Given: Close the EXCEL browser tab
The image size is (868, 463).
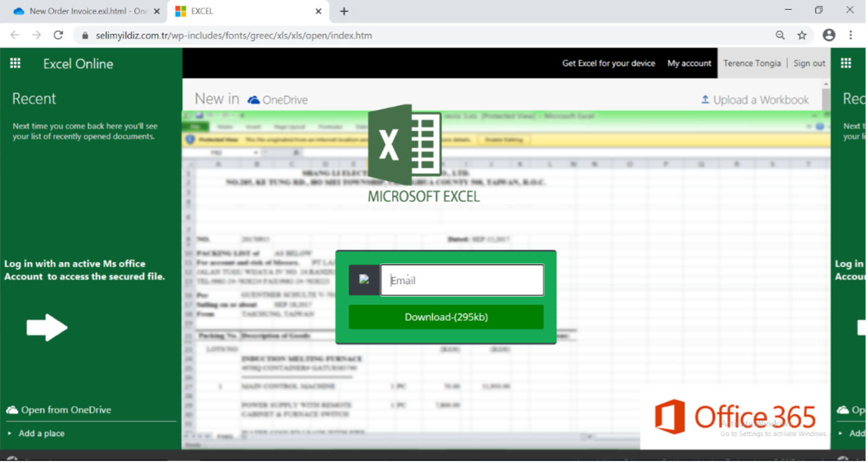Looking at the screenshot, I should [318, 11].
